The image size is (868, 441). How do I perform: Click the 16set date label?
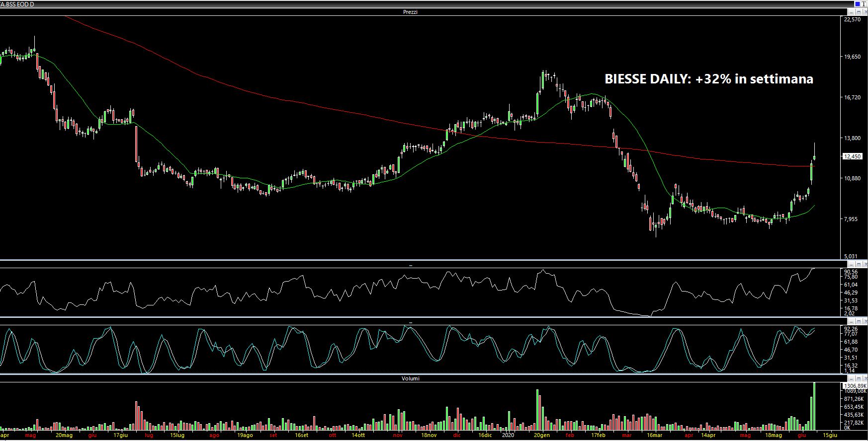(x=302, y=435)
